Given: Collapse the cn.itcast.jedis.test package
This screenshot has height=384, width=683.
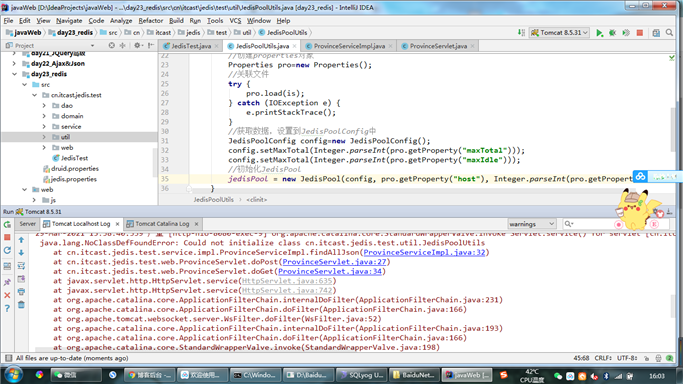Looking at the screenshot, I should pyautogui.click(x=34, y=95).
